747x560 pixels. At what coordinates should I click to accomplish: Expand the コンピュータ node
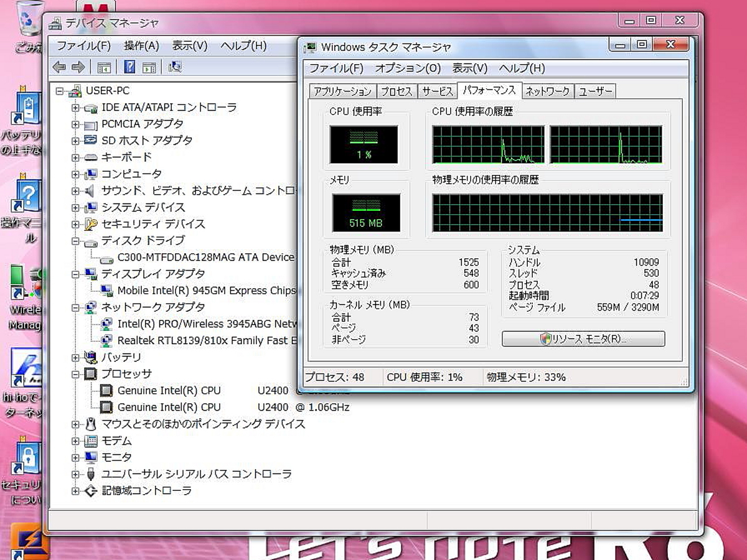coord(76,174)
